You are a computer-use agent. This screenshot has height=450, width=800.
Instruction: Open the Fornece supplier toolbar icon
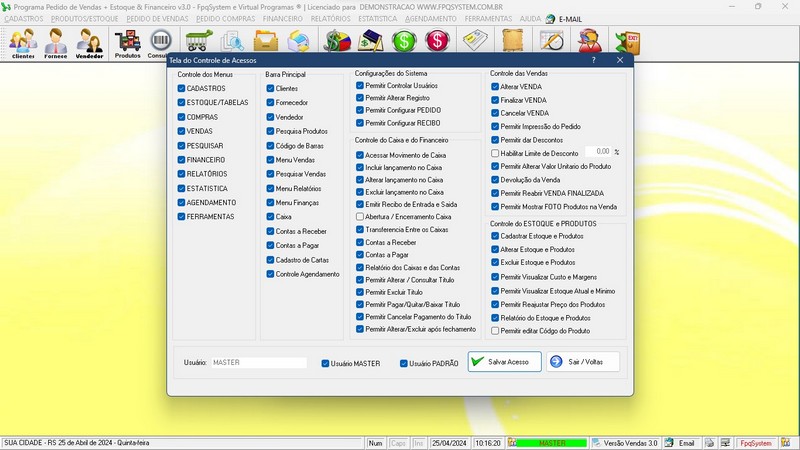(x=56, y=43)
